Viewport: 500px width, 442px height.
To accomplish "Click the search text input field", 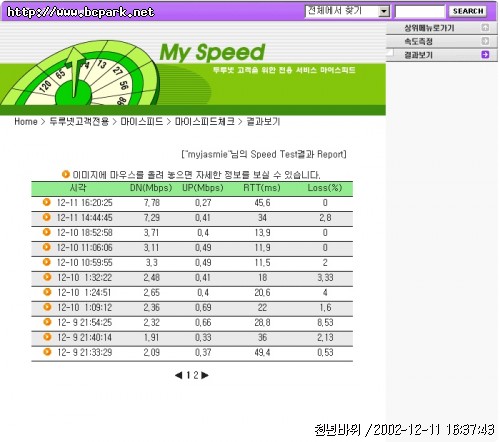I will point(420,12).
